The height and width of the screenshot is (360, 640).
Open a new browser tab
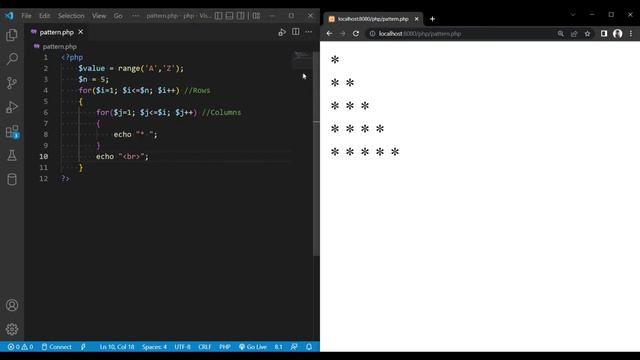pos(432,19)
